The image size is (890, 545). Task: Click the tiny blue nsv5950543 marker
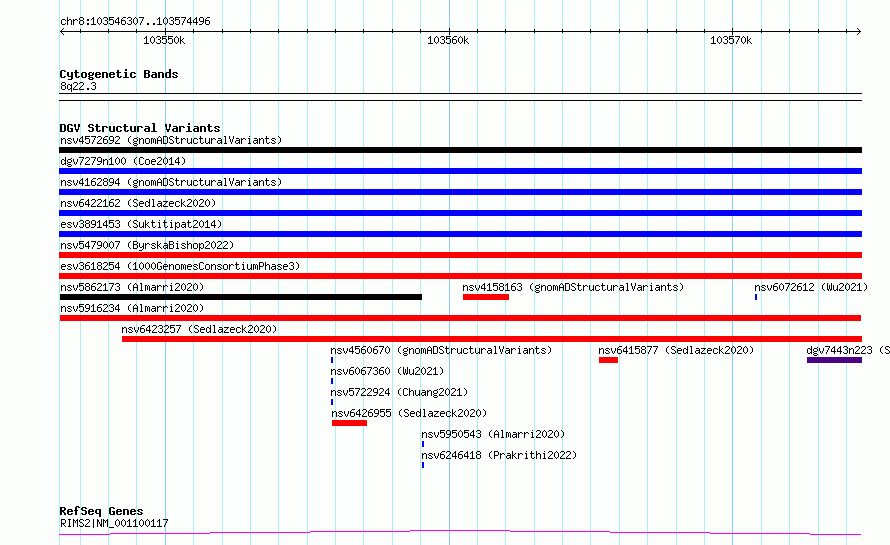pos(423,444)
